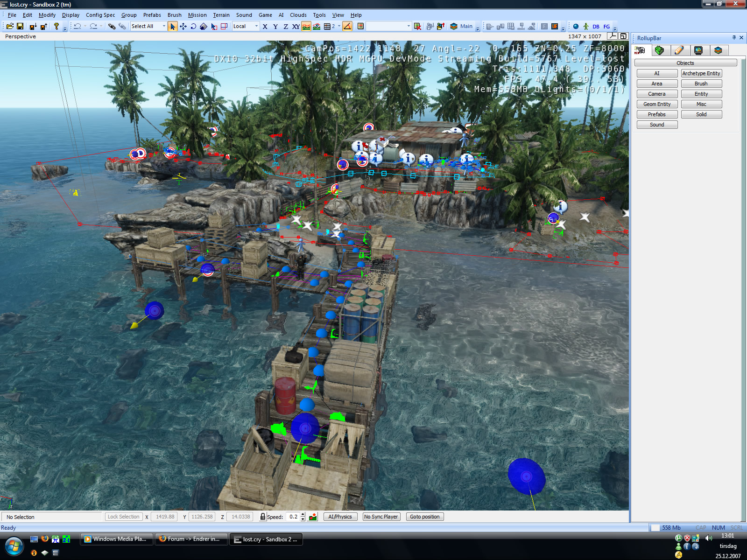747x560 pixels.
Task: Click the AI object button
Action: click(x=657, y=73)
